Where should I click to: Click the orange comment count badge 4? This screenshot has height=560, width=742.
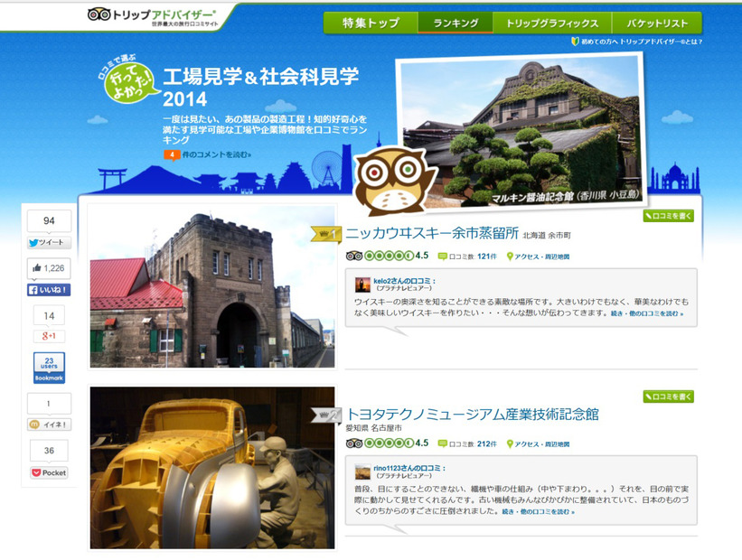172,154
